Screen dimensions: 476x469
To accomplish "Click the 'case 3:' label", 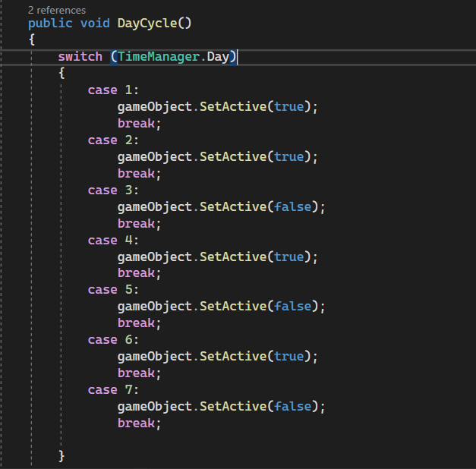I will [x=113, y=190].
